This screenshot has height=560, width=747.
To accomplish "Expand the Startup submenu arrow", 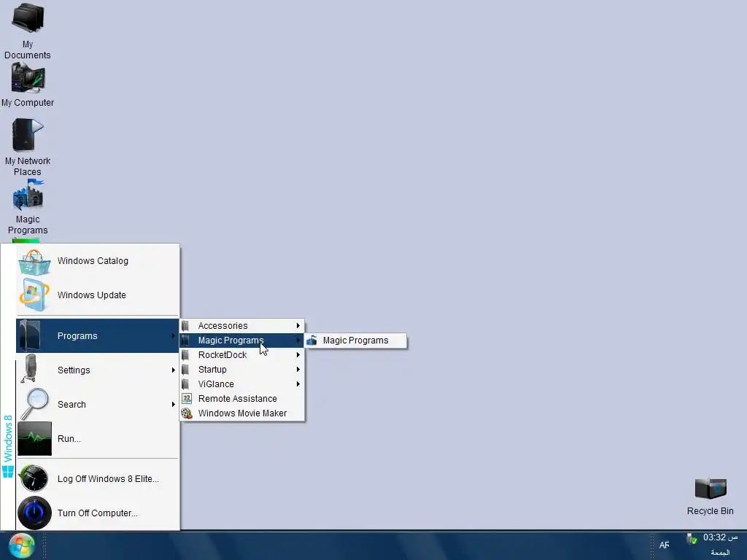I will [x=298, y=370].
